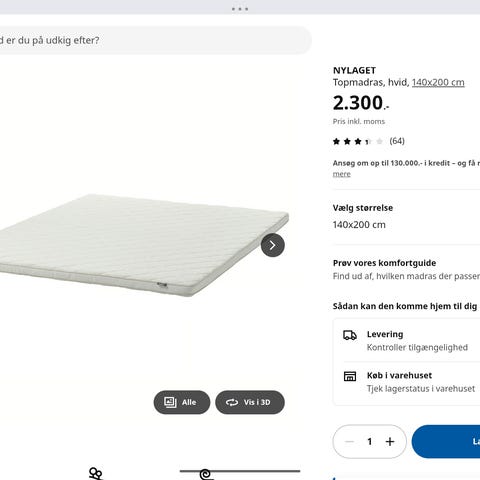Open the 'mere' credit info link
Image resolution: width=480 pixels, height=480 pixels.
342,174
